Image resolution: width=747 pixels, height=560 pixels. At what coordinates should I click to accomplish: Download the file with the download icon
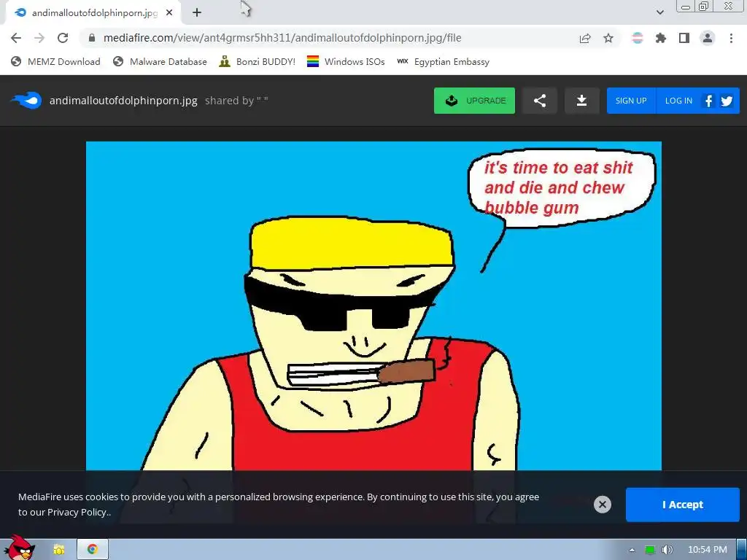[x=581, y=101]
